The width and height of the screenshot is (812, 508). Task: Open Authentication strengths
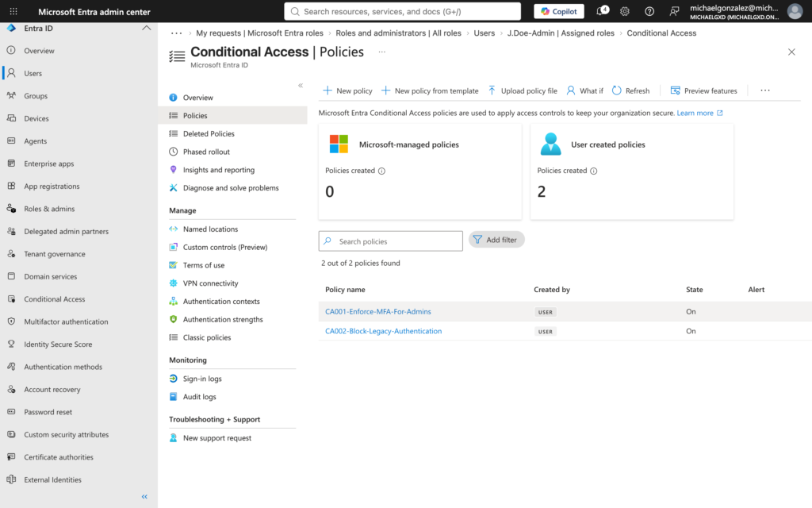[x=223, y=320]
